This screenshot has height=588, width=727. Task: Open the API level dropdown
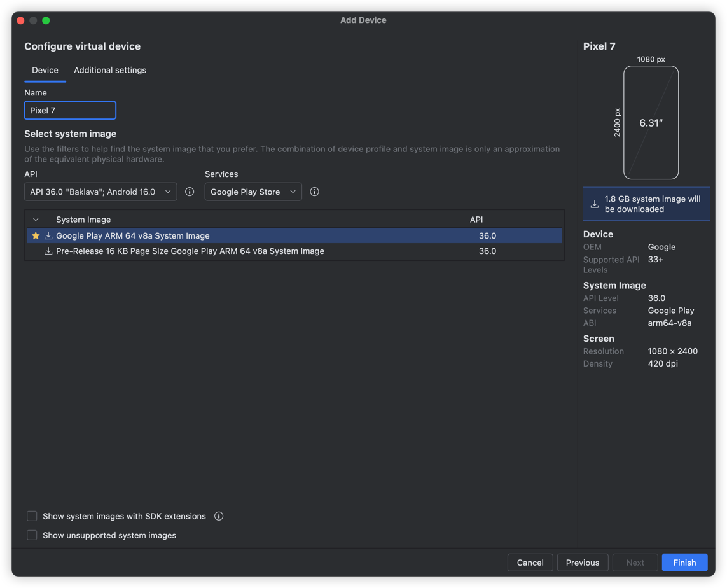[100, 192]
